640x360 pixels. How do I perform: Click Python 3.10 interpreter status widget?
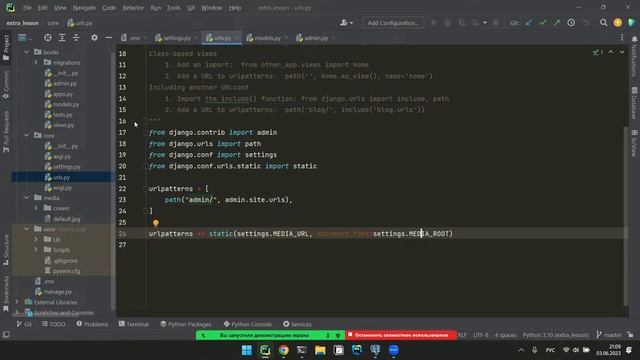pos(556,335)
